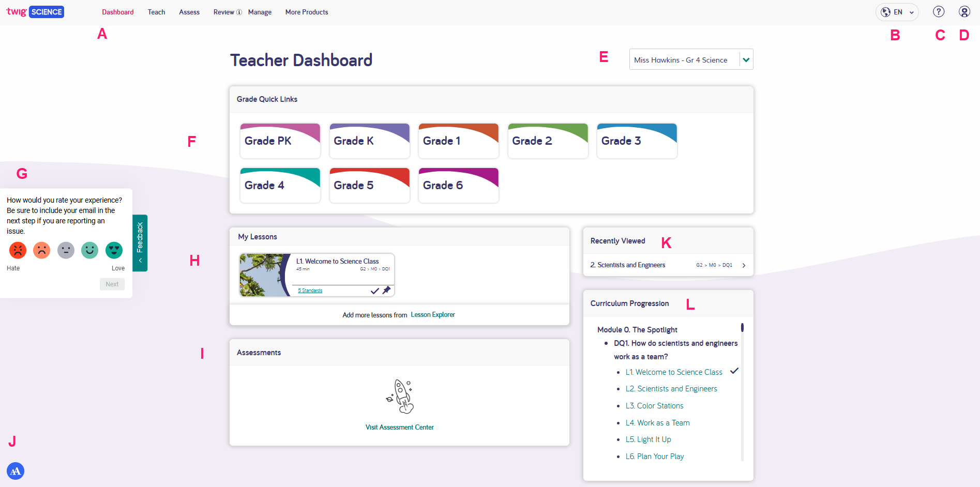The height and width of the screenshot is (487, 980).
Task: Open the accessibility text size icon
Action: (16, 471)
